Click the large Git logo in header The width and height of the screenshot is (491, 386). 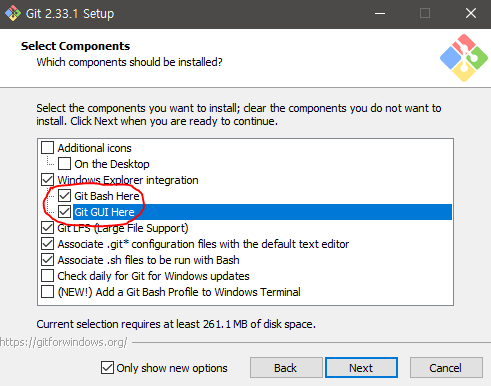pos(464,58)
